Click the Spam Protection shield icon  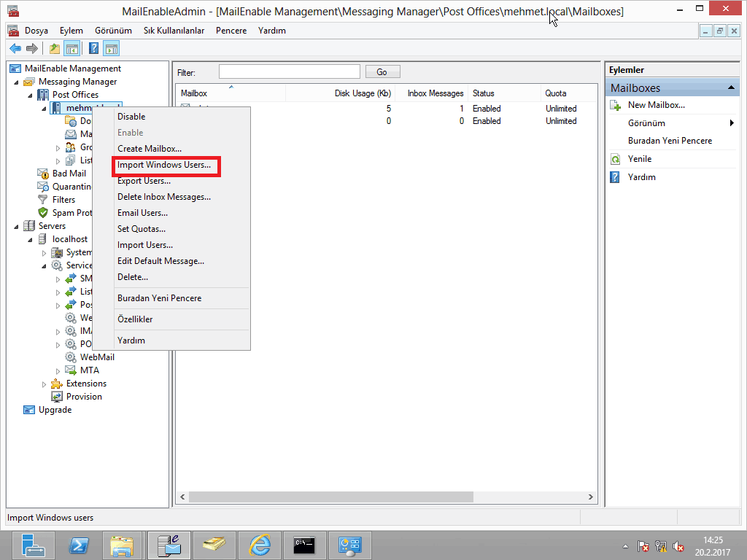point(43,213)
